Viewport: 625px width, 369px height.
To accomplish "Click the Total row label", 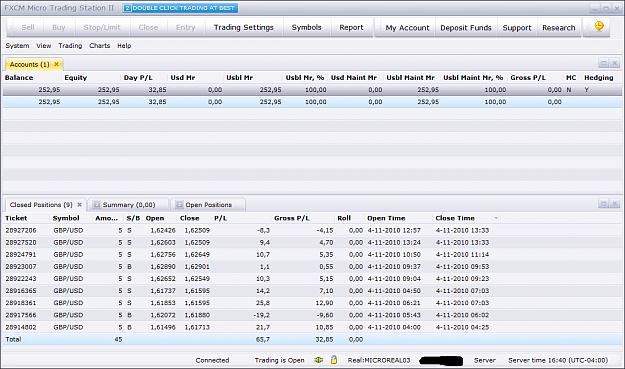I will pyautogui.click(x=13, y=340).
